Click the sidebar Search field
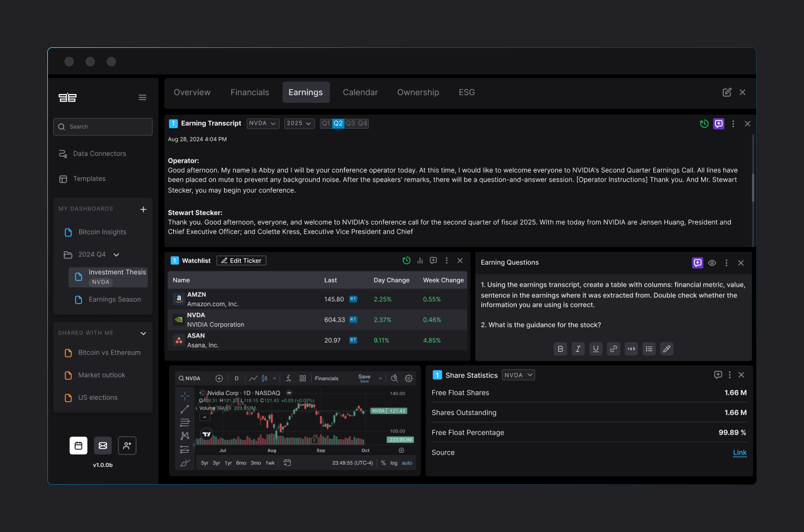 coord(103,126)
